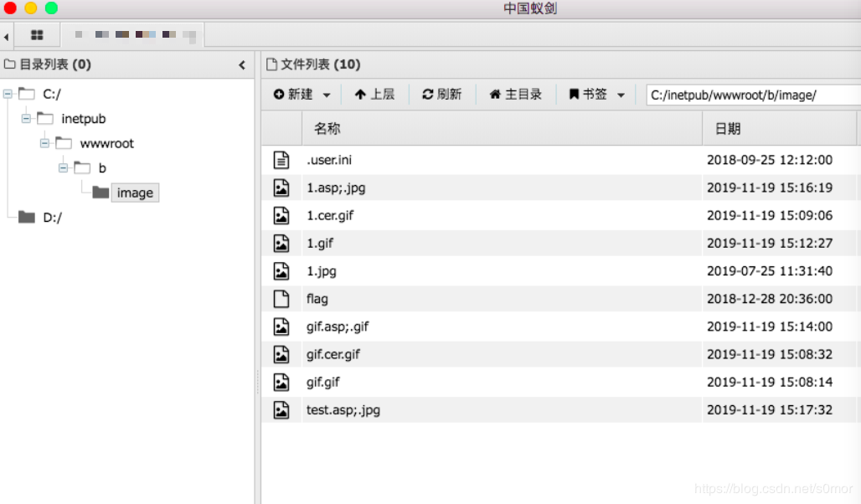Click the 目录列表 (0) panel header
Image resolution: width=861 pixels, height=504 pixels.
(48, 64)
